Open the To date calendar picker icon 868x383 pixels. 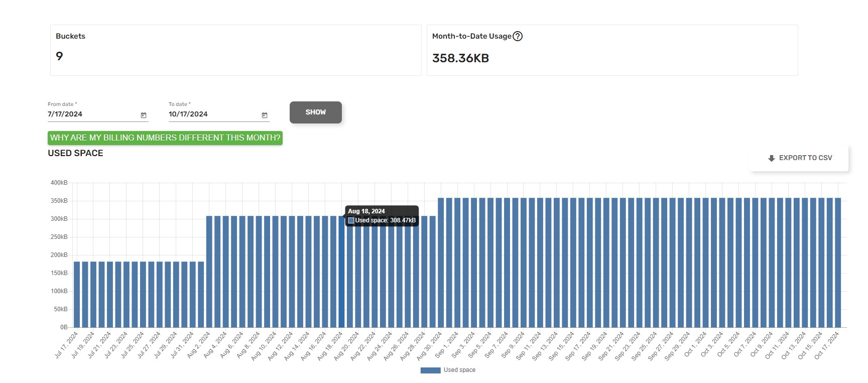coord(265,115)
